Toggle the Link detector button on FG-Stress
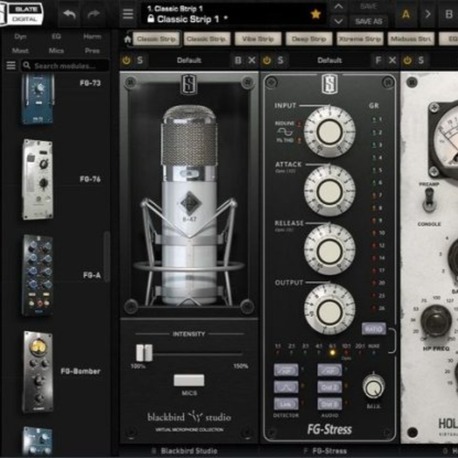 (286, 404)
